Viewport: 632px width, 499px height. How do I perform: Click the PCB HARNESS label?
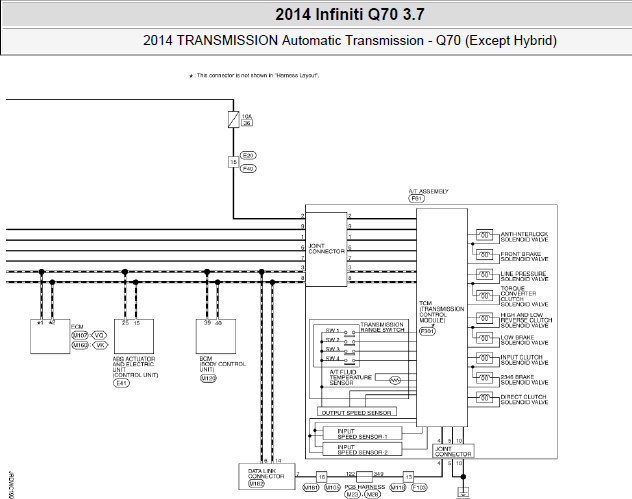pyautogui.click(x=364, y=487)
